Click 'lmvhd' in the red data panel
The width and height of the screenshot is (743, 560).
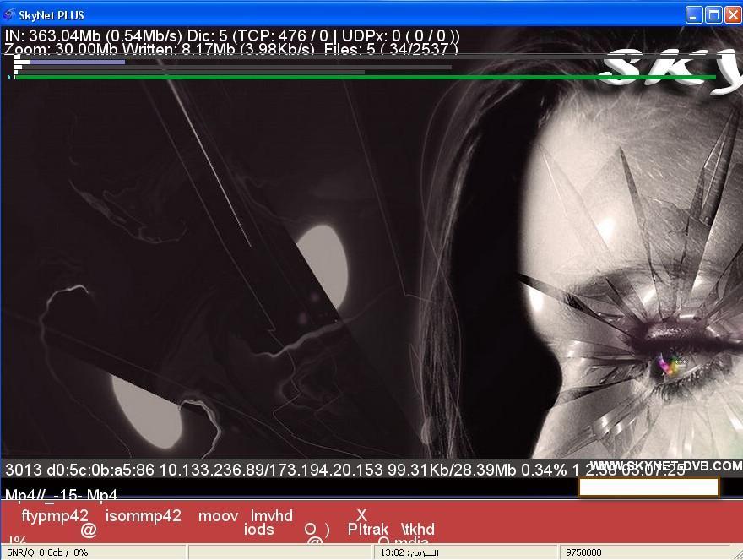[272, 515]
